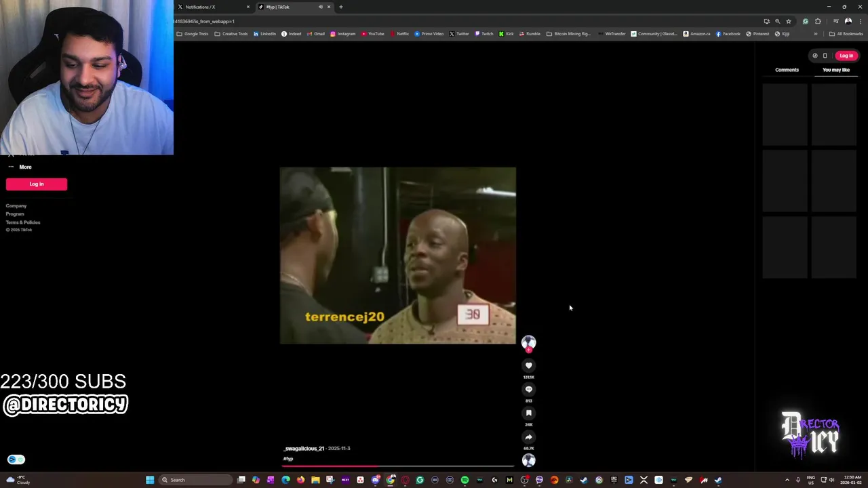This screenshot has width=868, height=488.
Task: Open video comments via speech bubble icon
Action: pos(529,389)
